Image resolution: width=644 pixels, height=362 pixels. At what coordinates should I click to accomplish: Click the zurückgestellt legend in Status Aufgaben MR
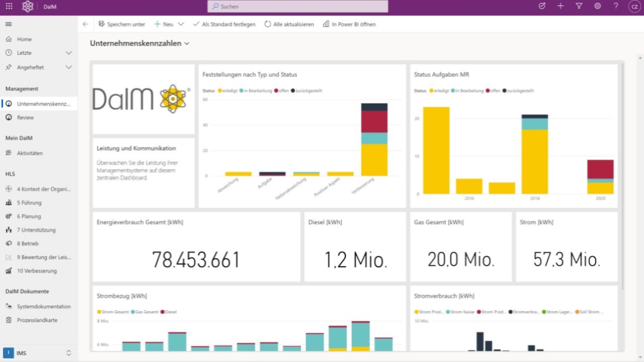coord(518,91)
